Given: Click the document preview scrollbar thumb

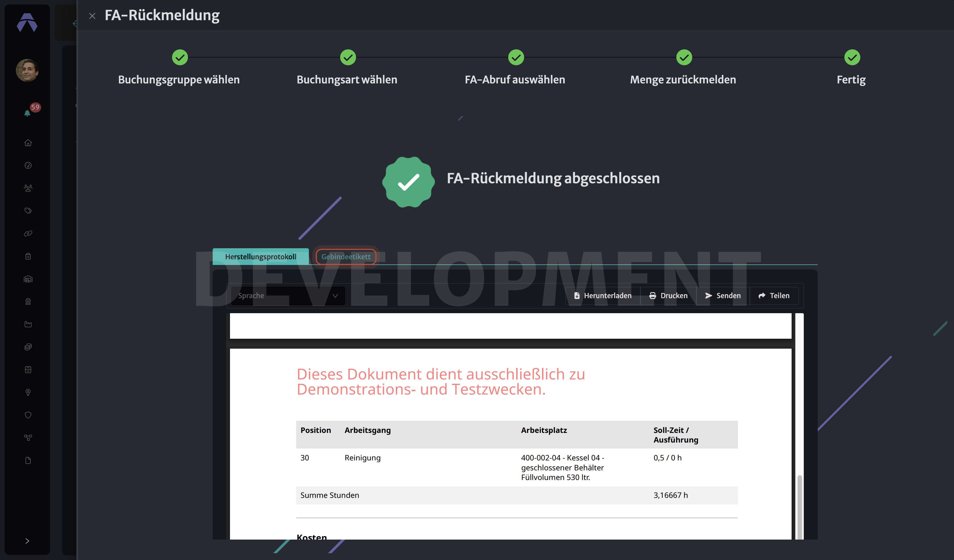Looking at the screenshot, I should (800, 507).
